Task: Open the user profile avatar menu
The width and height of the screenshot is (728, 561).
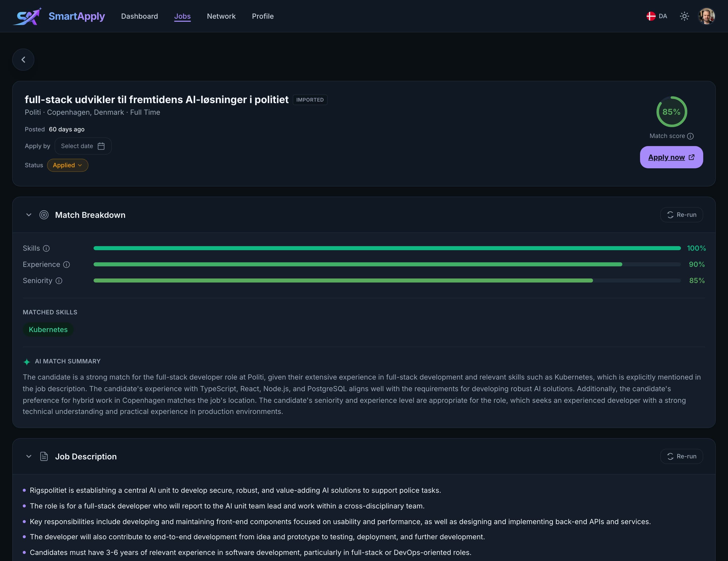Action: click(706, 16)
